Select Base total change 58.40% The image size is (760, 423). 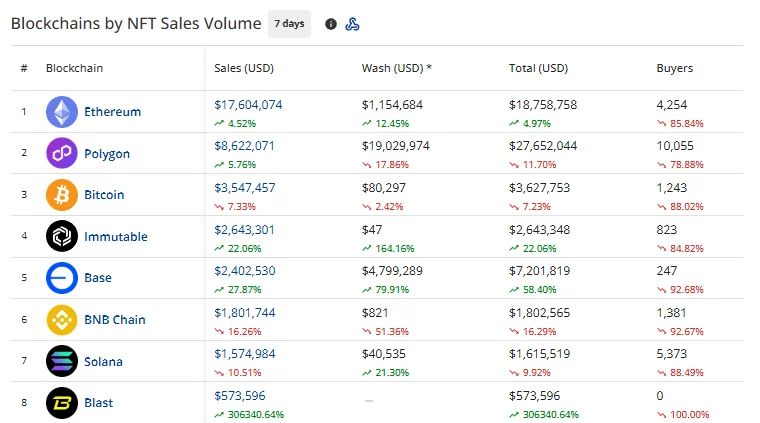(539, 290)
